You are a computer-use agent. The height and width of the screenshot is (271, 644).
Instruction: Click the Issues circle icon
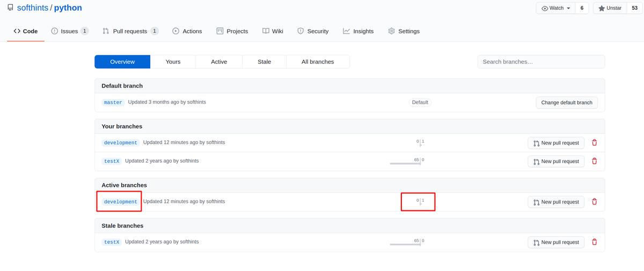(55, 31)
